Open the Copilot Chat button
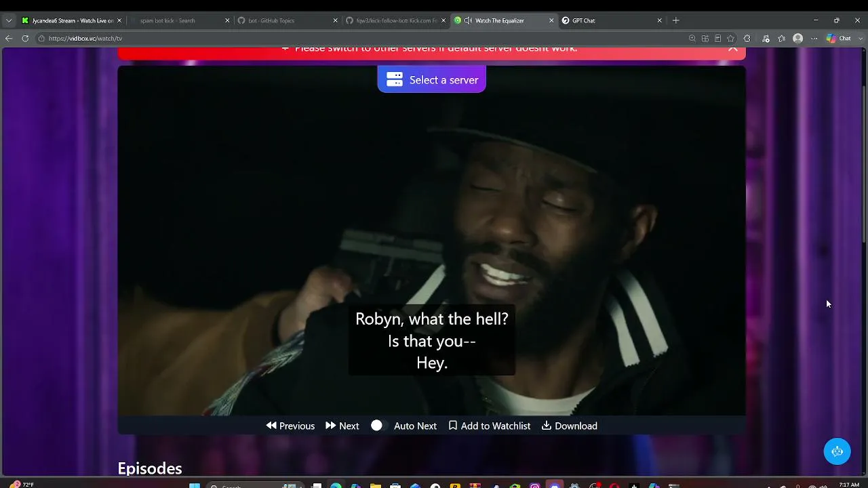 tap(838, 39)
